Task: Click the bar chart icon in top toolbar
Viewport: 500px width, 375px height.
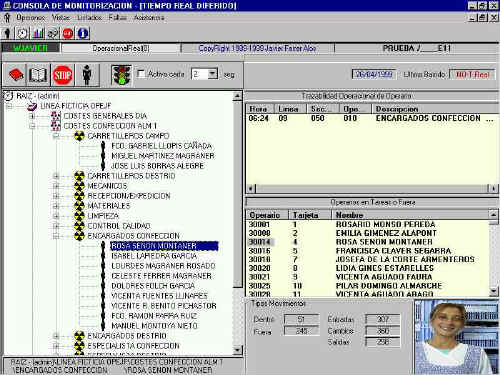Action: click(x=38, y=33)
